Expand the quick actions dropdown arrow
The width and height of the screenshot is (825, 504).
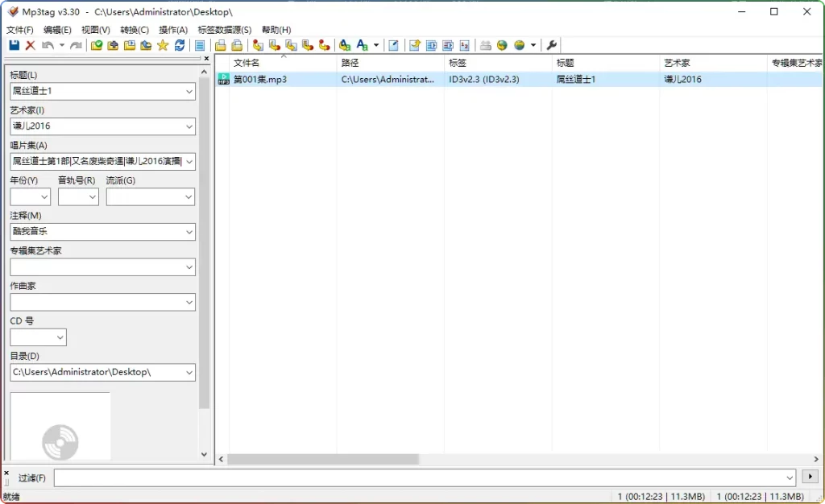point(376,45)
